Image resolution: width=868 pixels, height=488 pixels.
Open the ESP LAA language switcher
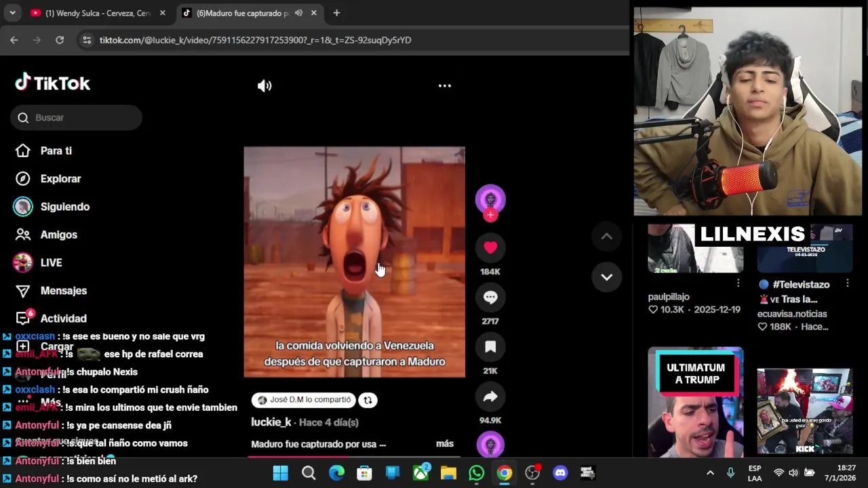pyautogui.click(x=755, y=473)
